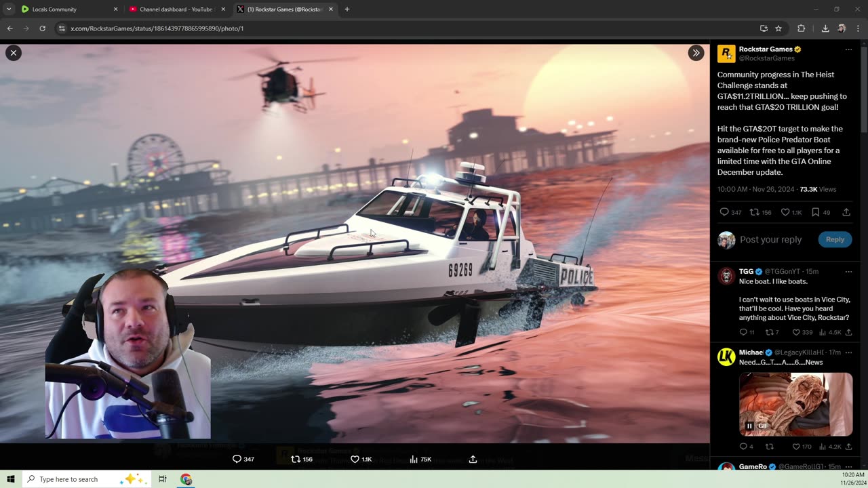
Task: Go back to the previous page
Action: click(x=9, y=28)
